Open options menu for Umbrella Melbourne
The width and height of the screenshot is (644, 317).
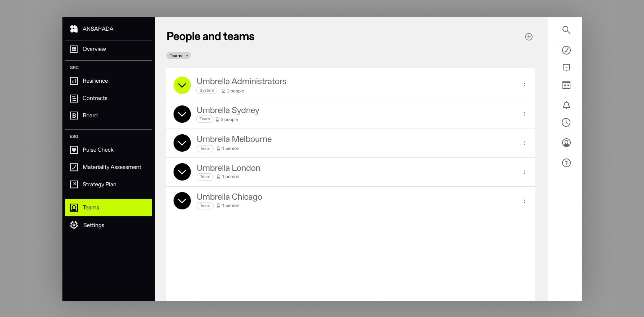click(525, 143)
